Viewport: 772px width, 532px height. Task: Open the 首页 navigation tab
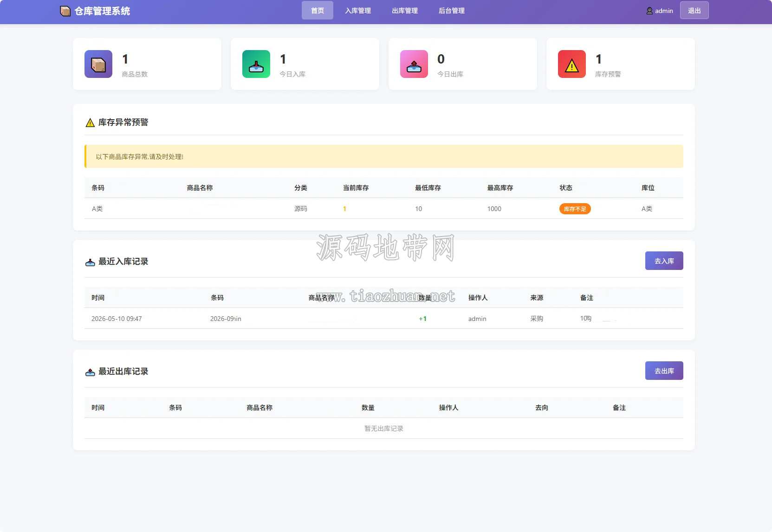[318, 10]
